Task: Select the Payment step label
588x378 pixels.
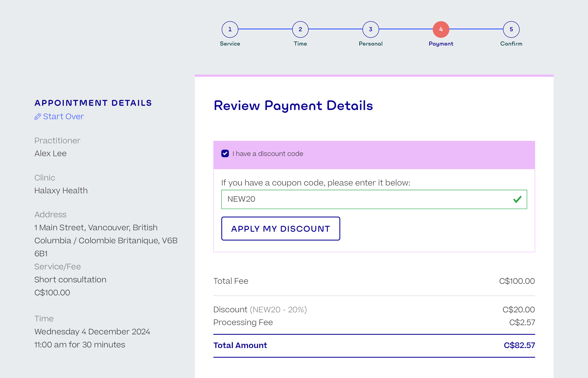Action: [441, 44]
